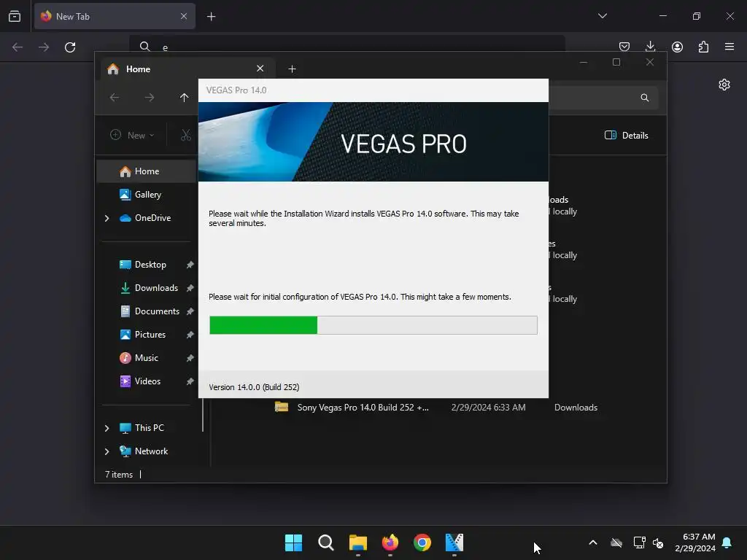Image resolution: width=747 pixels, height=560 pixels.
Task: Unpin Desktop using its pin icon
Action: tap(190, 265)
